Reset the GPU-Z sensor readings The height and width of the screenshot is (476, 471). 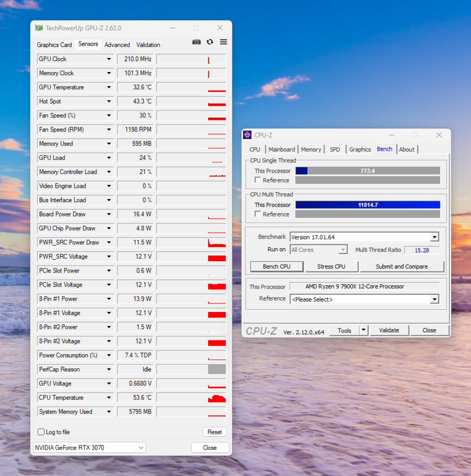(215, 432)
